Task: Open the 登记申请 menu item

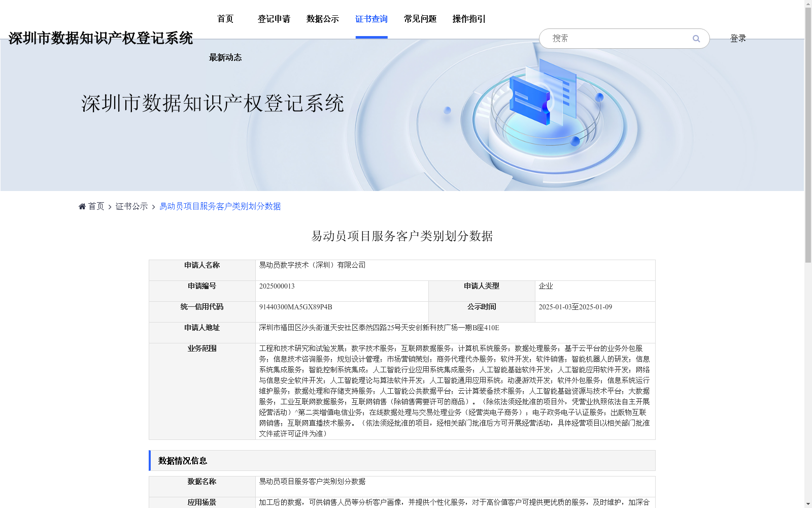Action: pos(274,19)
